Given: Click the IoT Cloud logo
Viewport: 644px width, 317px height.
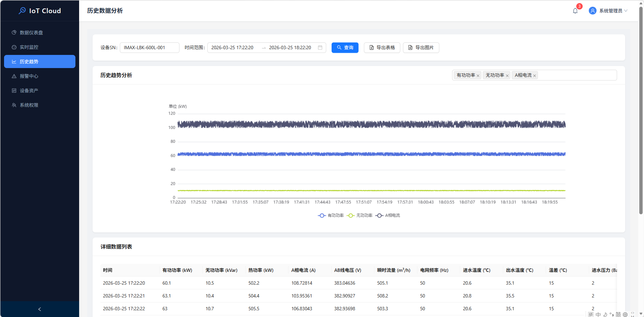Looking at the screenshot, I should (x=40, y=11).
